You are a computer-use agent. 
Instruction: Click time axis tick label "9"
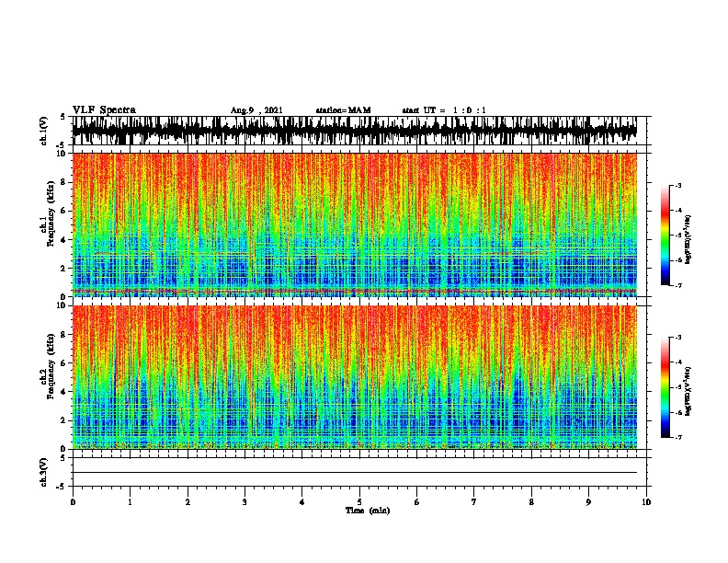click(588, 502)
